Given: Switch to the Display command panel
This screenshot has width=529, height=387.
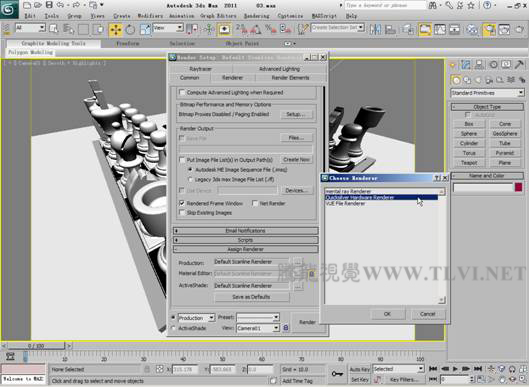Looking at the screenshot, I should 506,64.
